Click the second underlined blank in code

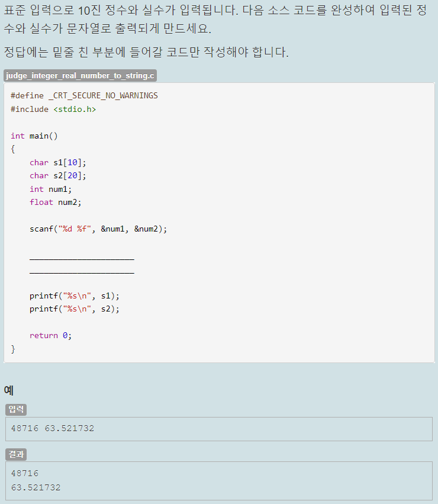click(x=82, y=272)
